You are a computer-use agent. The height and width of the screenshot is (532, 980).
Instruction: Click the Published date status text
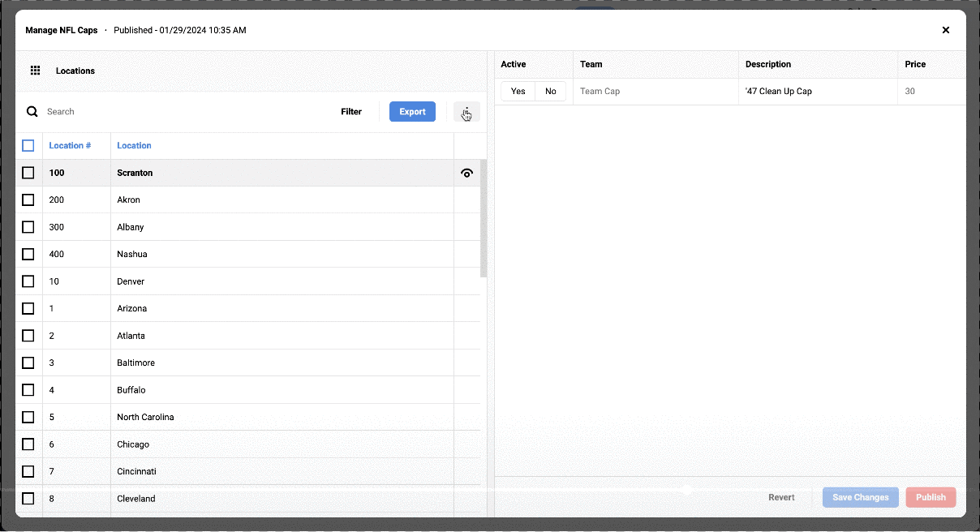tap(180, 30)
